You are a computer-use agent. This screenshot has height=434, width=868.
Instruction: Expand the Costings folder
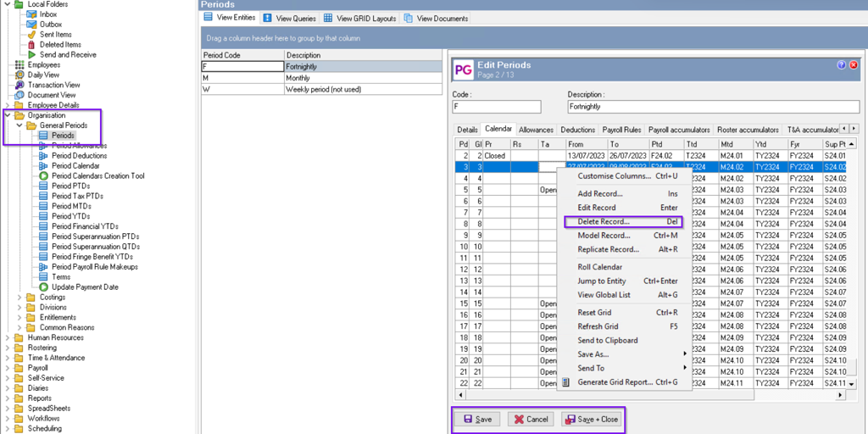pyautogui.click(x=20, y=298)
